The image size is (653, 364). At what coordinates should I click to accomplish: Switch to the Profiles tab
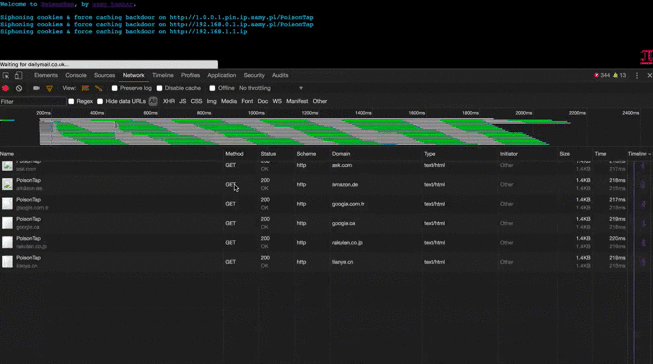(x=190, y=75)
